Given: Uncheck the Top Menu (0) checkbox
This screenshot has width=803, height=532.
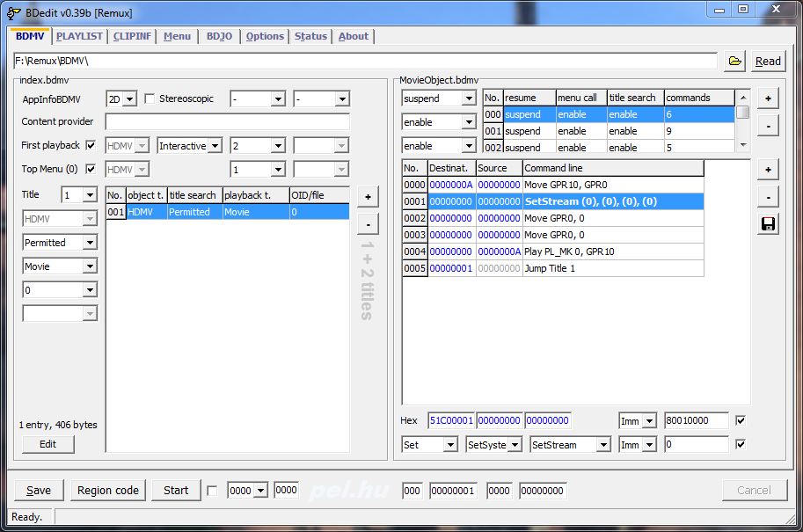Looking at the screenshot, I should point(91,169).
